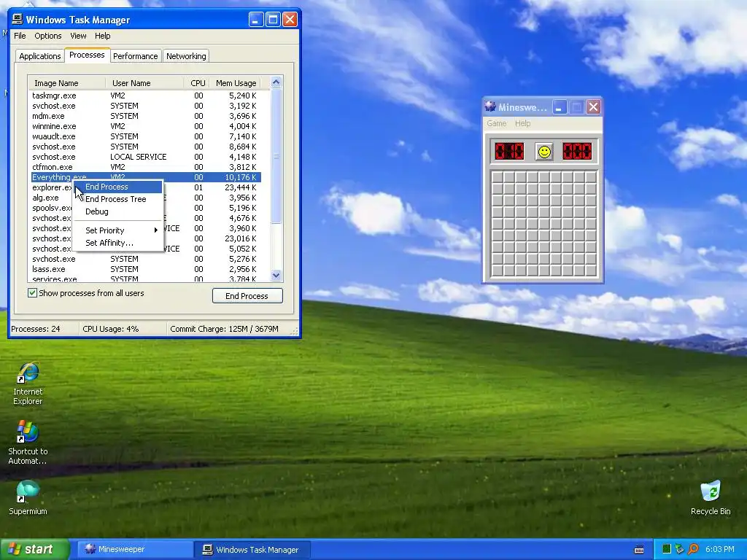This screenshot has width=747, height=560.
Task: Open the View menu in Task Manager
Action: click(x=78, y=36)
